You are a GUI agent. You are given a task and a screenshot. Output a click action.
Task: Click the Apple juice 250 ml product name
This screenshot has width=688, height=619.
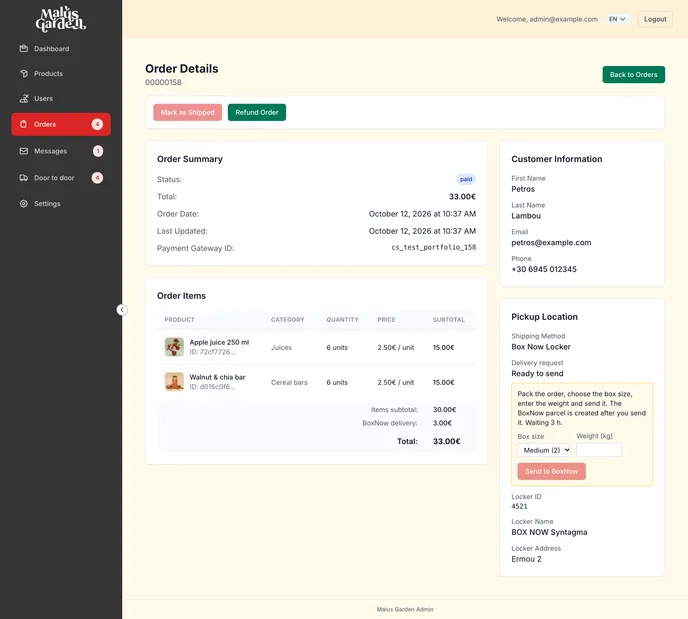[219, 342]
